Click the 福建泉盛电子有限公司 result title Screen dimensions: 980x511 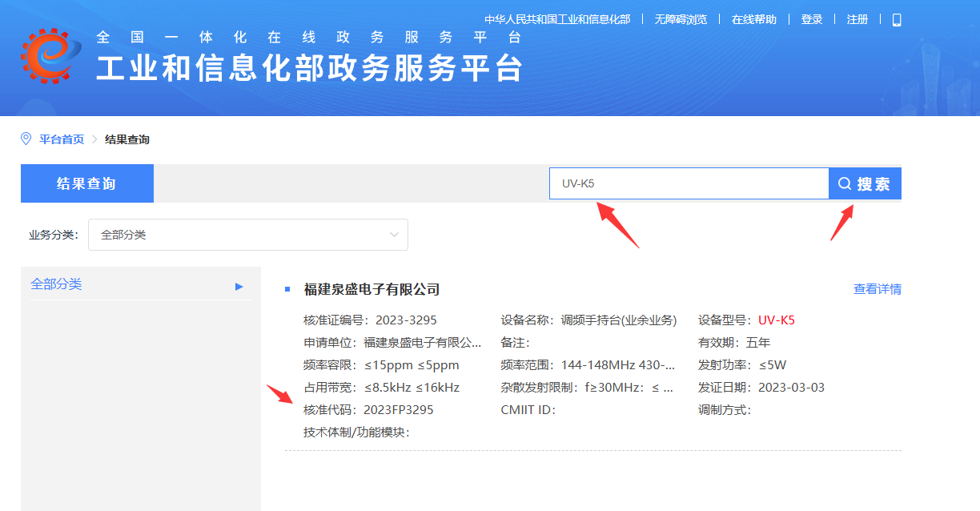pos(372,289)
